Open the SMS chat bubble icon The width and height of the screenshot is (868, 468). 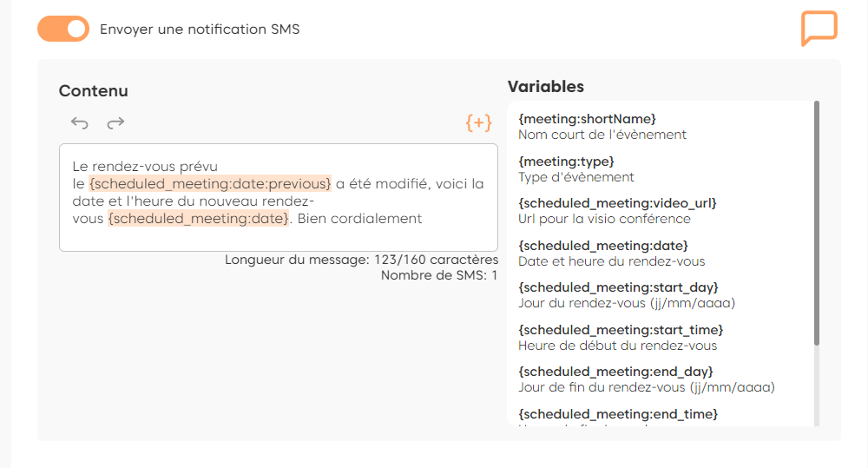tap(819, 29)
